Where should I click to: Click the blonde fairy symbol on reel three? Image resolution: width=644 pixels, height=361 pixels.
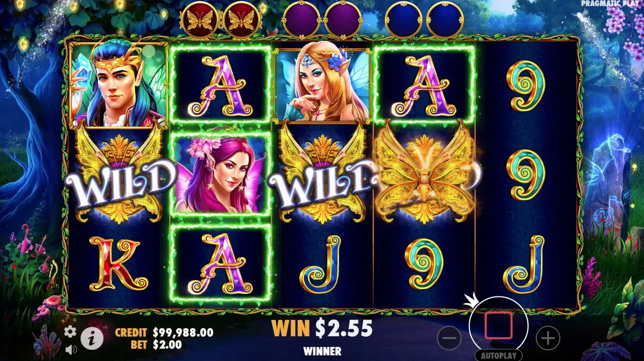pyautogui.click(x=322, y=84)
